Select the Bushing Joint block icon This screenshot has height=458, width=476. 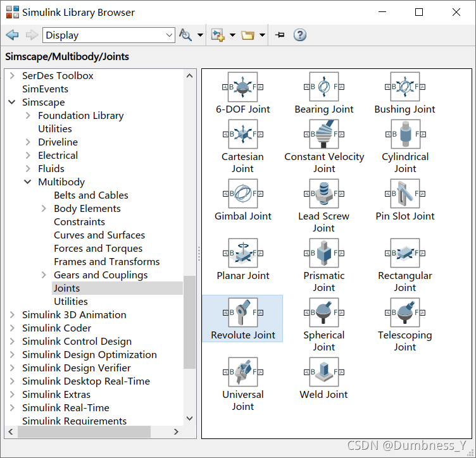(x=405, y=87)
